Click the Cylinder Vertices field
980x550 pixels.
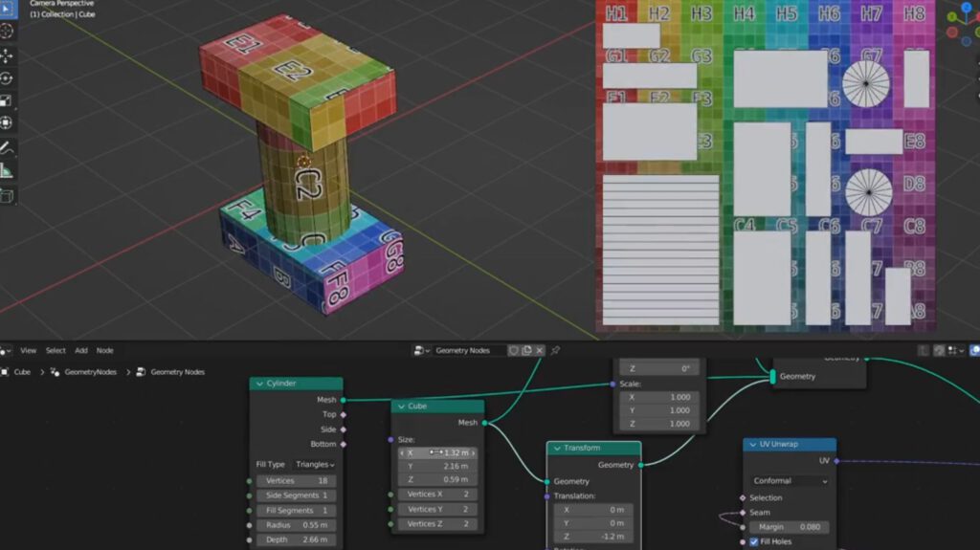(x=297, y=480)
